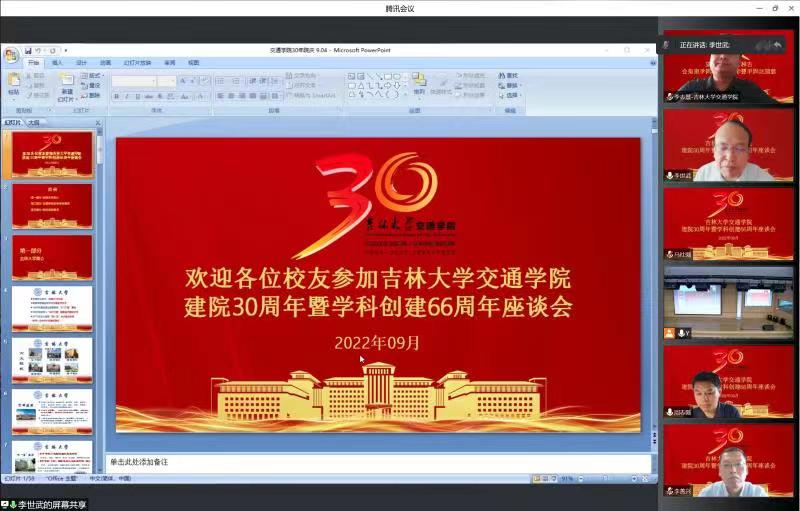Click the Replace (替换) button
Image resolution: width=800 pixels, height=511 pixels.
[x=510, y=85]
